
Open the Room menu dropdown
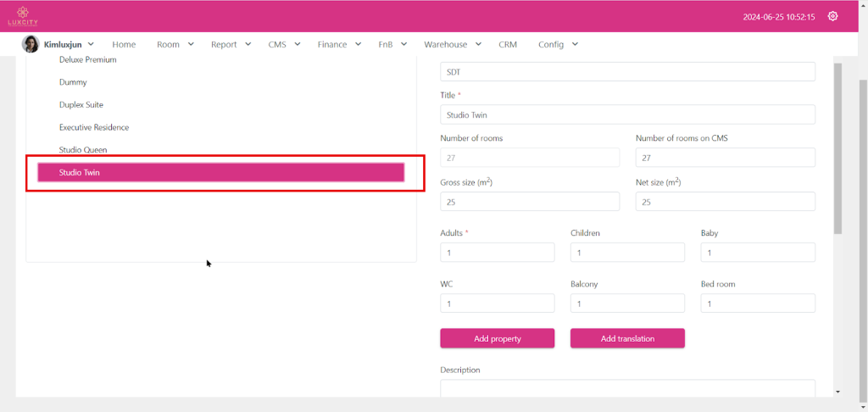[175, 44]
